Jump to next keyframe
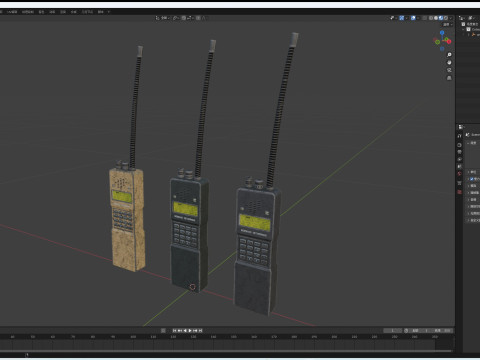480x360 pixels. (195, 330)
